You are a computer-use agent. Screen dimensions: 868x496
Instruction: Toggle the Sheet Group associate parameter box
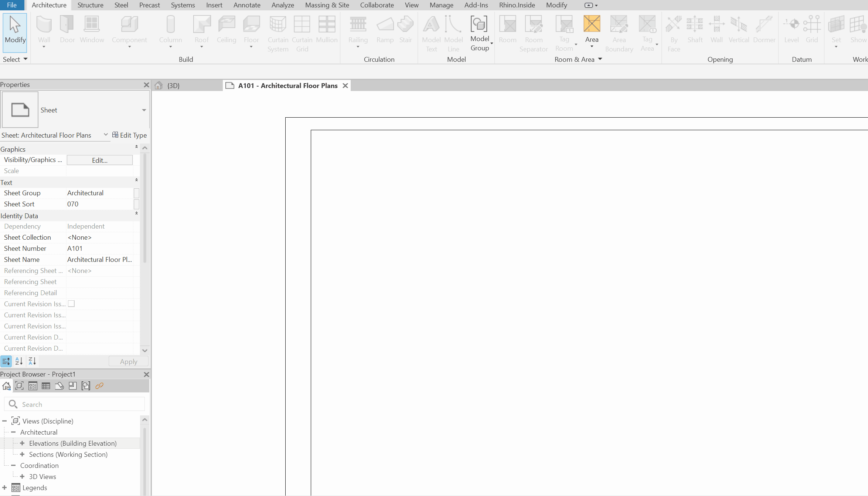(x=136, y=193)
